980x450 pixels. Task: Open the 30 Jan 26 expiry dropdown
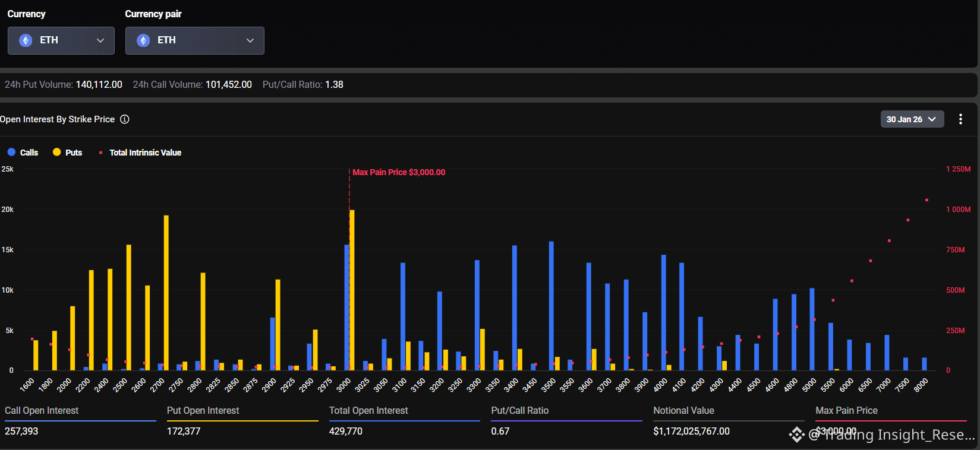(912, 119)
